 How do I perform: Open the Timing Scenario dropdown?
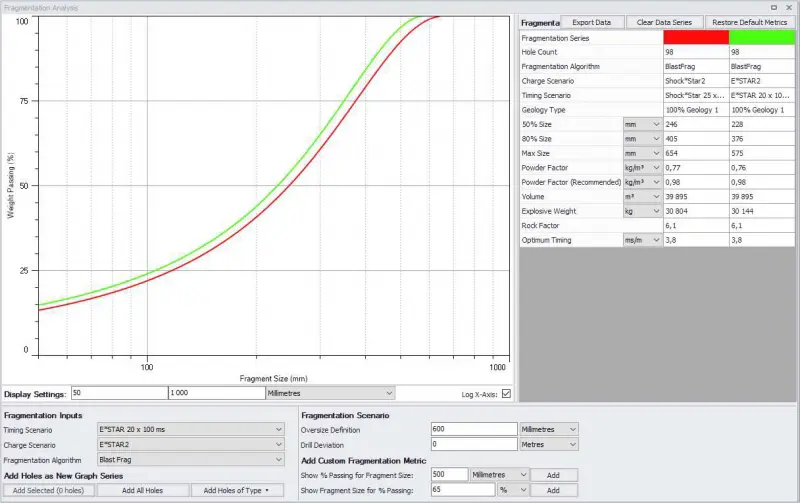coord(190,429)
